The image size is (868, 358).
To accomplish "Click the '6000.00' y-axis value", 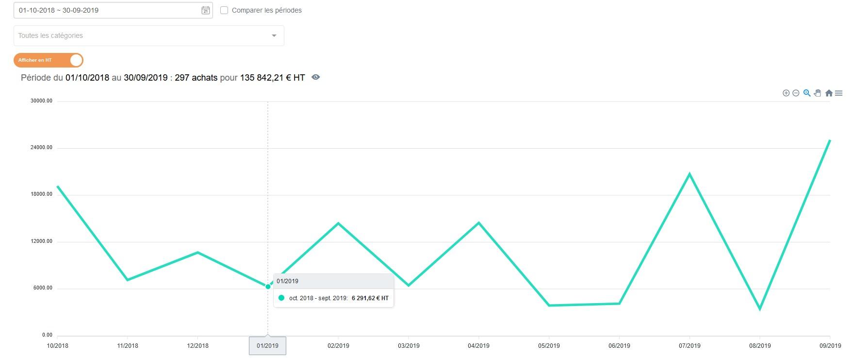I will pos(43,288).
